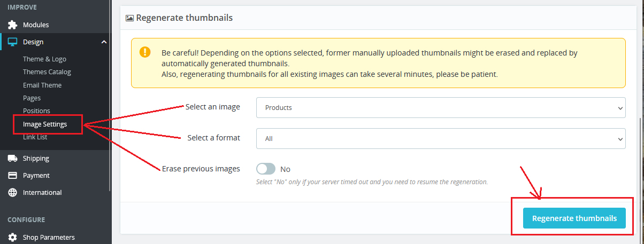The image size is (644, 244).
Task: Go to Image Settings submenu item
Action: click(45, 124)
